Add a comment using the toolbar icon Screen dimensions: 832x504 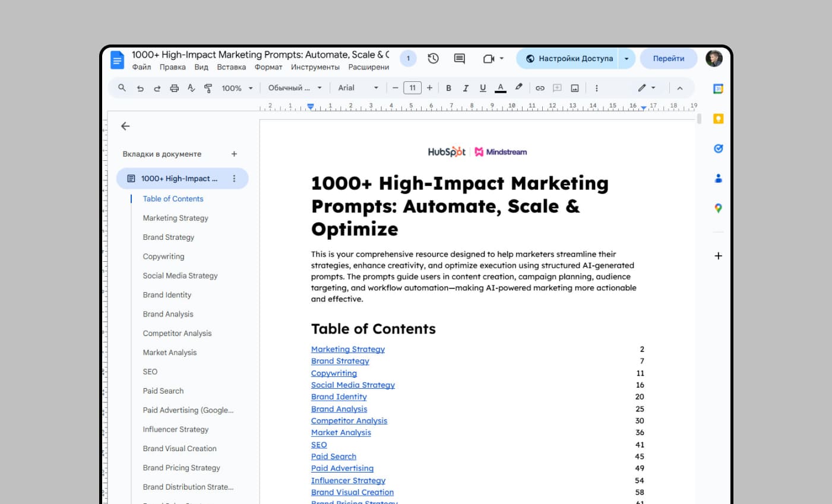click(x=556, y=87)
